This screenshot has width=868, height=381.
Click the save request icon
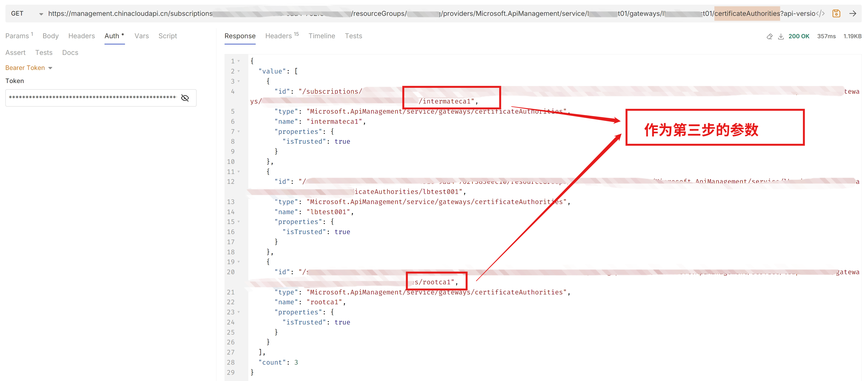[x=836, y=13]
